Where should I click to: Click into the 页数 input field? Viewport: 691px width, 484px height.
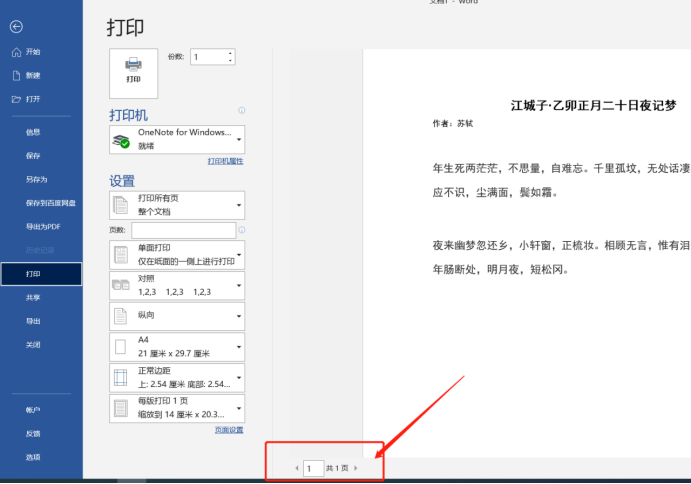pos(183,230)
